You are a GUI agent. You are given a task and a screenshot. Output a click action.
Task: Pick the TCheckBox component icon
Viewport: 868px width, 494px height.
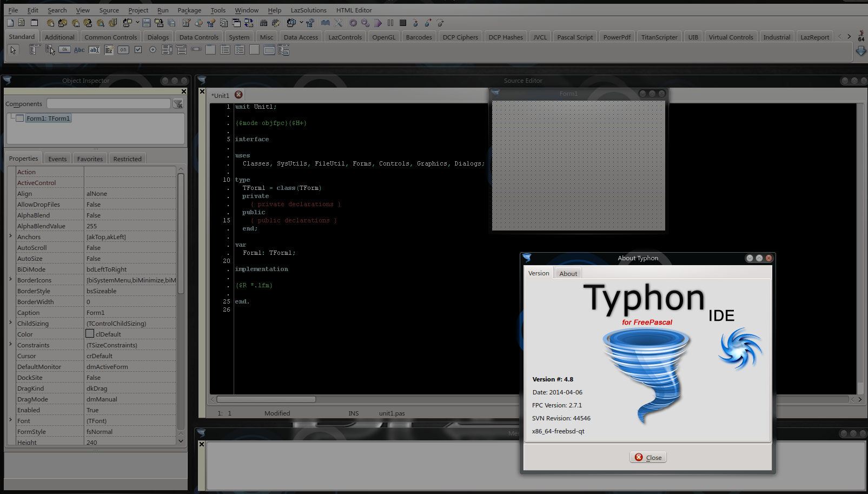[138, 50]
